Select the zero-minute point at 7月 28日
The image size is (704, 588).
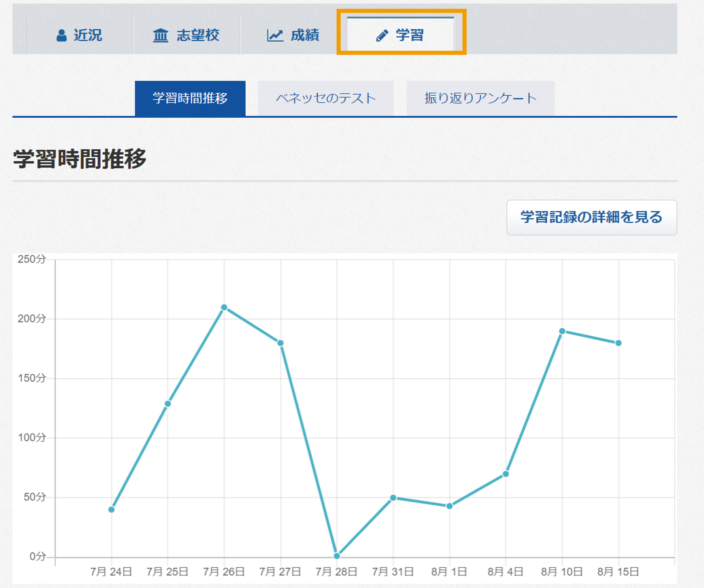337,556
